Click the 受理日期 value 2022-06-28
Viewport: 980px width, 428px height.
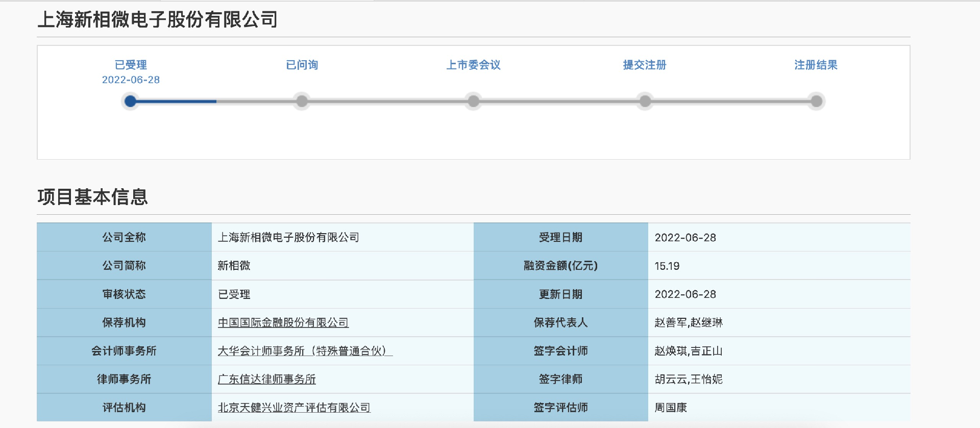pos(685,238)
